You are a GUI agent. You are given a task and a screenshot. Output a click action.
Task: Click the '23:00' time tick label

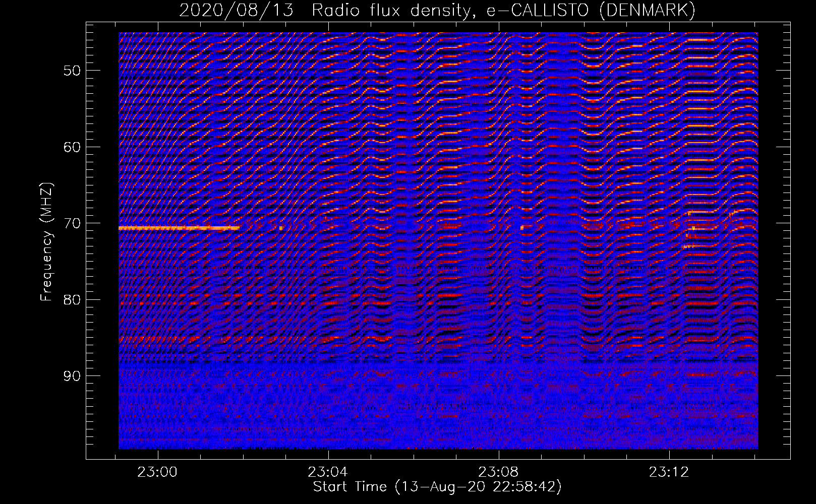pyautogui.click(x=158, y=472)
